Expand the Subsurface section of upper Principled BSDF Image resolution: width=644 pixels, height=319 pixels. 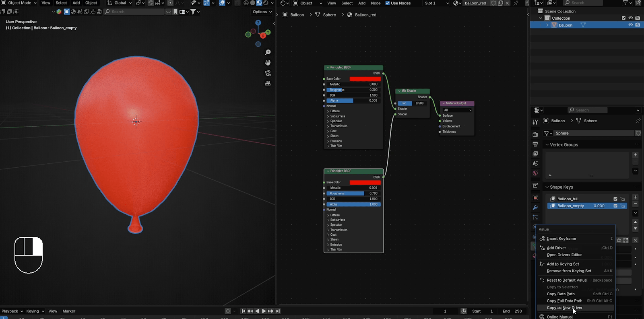pos(337,116)
